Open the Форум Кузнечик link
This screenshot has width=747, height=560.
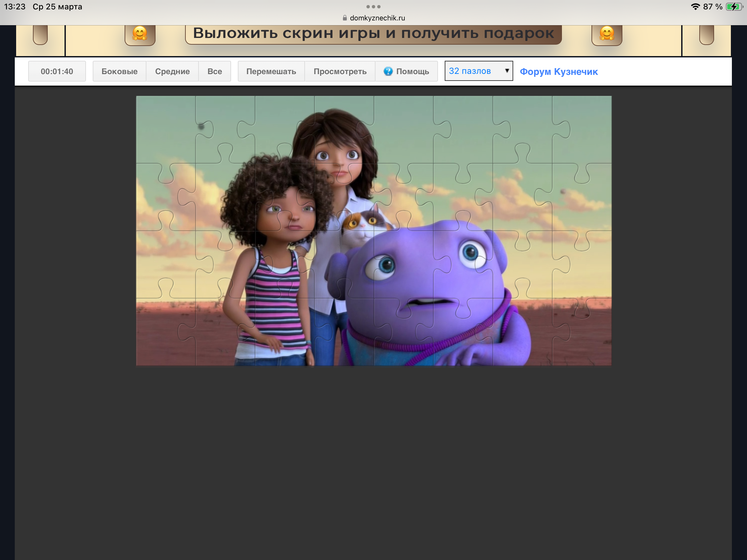[559, 72]
